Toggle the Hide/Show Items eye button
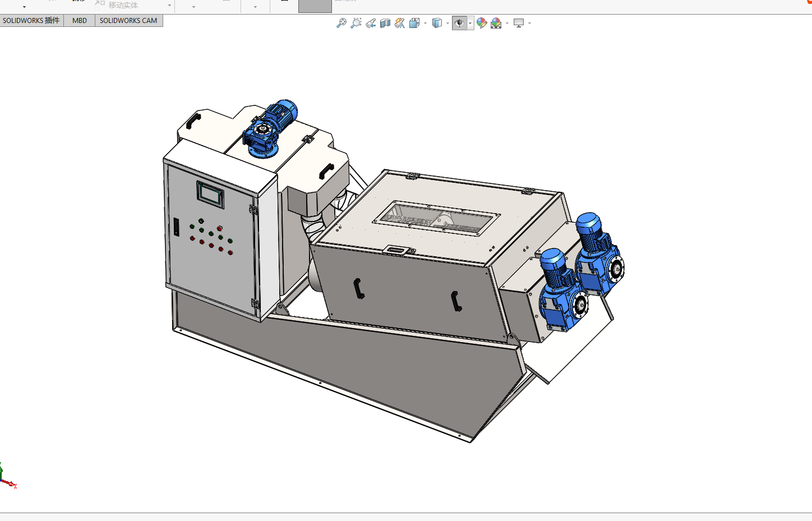 (459, 23)
